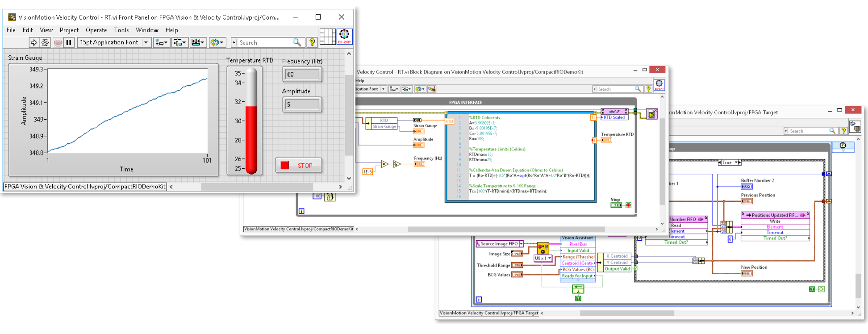Open Resize Objects dropdown in Front Panel
The image size is (868, 334).
tap(198, 42)
